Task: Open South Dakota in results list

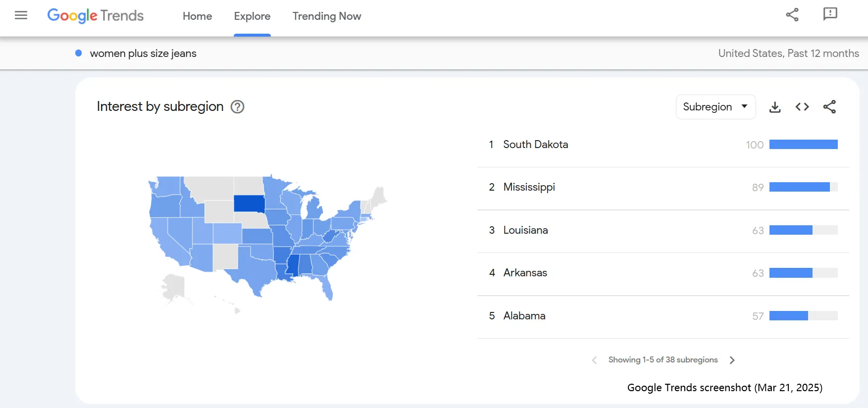Action: (663, 145)
